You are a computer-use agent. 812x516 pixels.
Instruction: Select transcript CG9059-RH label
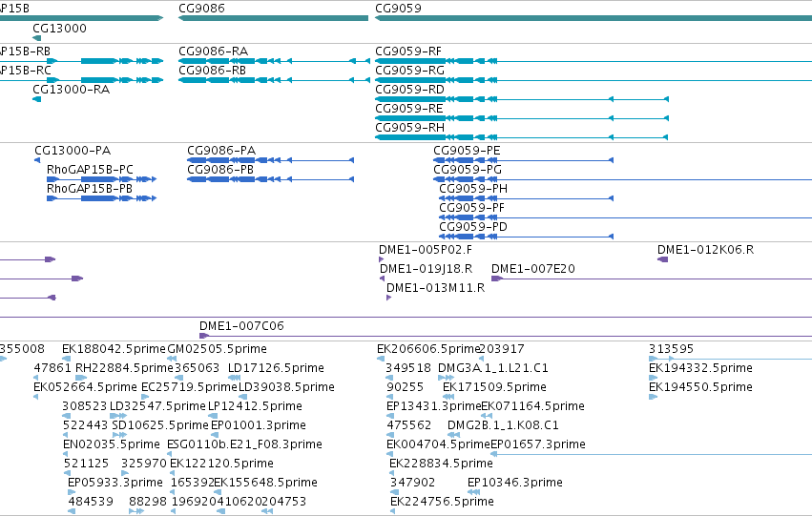pyautogui.click(x=409, y=128)
